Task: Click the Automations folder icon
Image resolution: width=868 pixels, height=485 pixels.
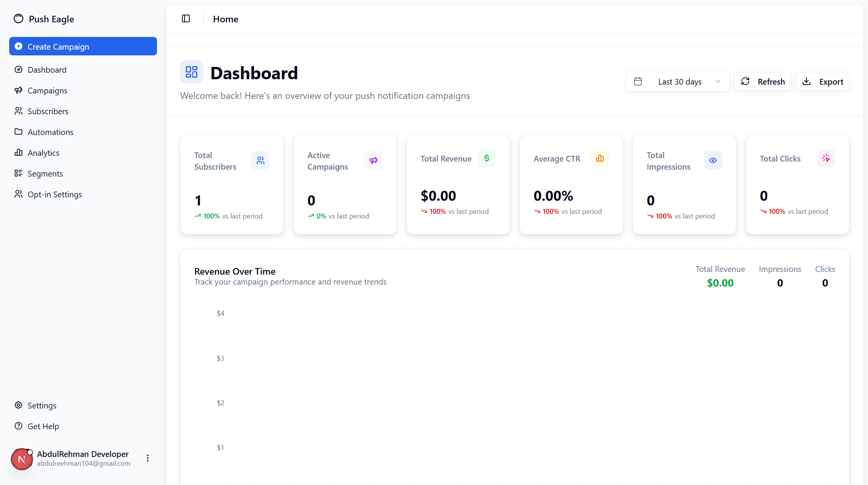Action: click(18, 132)
